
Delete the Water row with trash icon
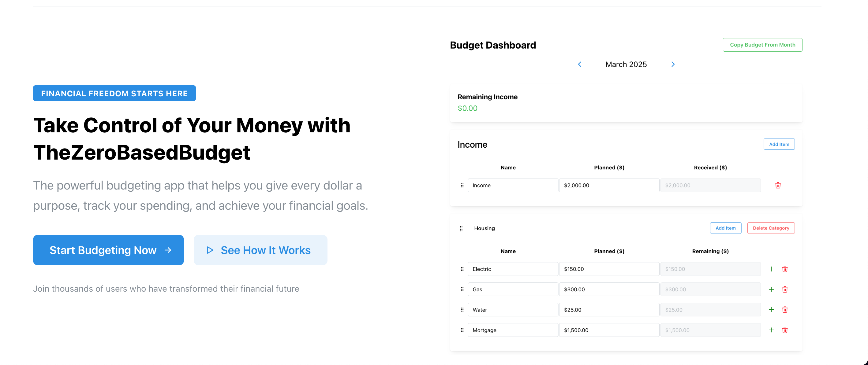(785, 309)
